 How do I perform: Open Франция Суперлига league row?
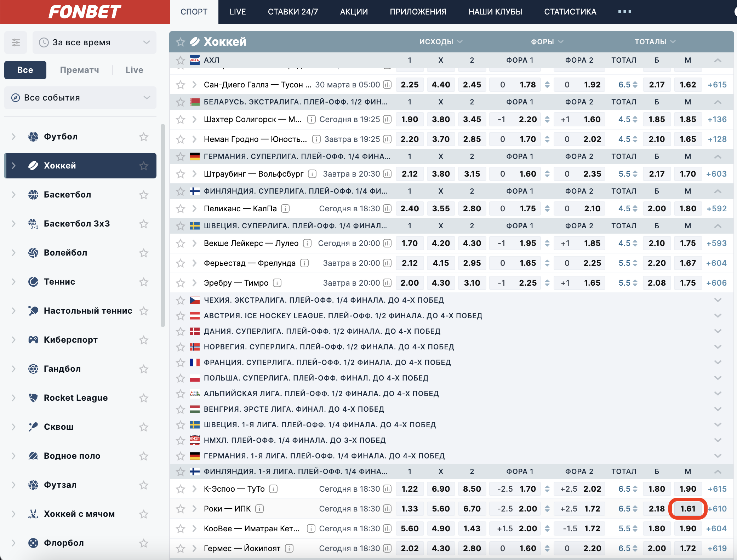[x=451, y=362]
